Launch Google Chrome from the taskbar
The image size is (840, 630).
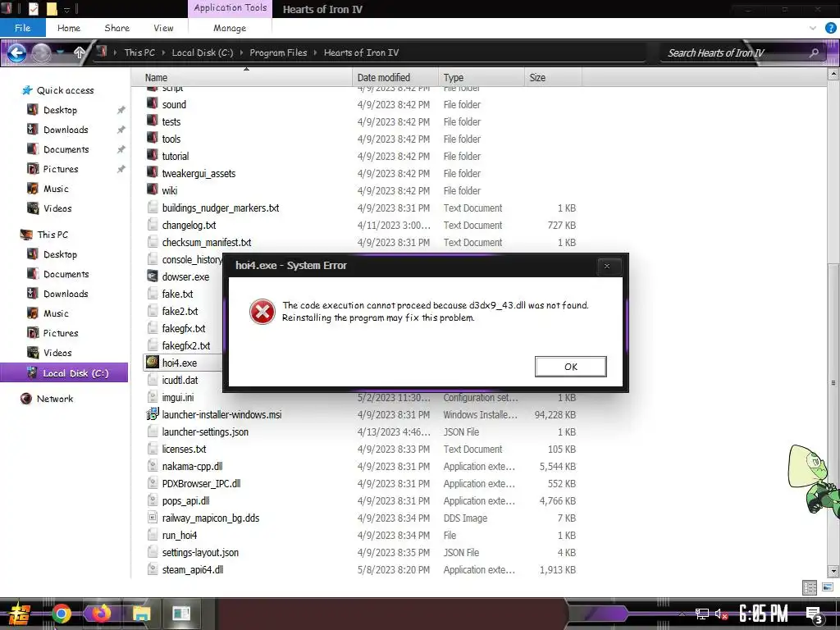(62, 614)
